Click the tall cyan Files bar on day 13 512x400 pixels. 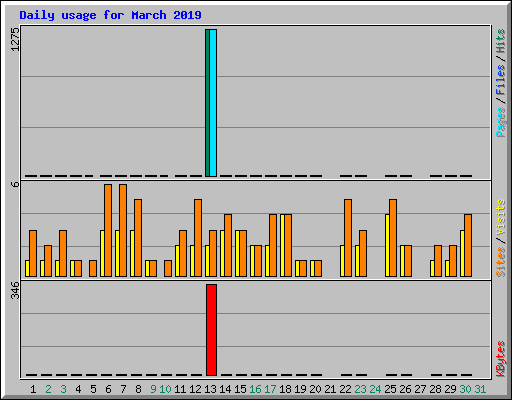(213, 103)
